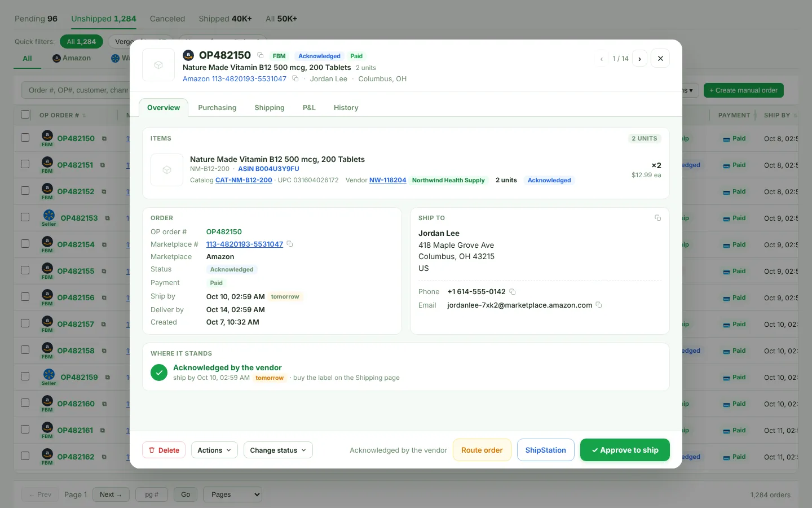Screen dimensions: 812x508
Task: Click the pg # page input
Action: pos(151,494)
